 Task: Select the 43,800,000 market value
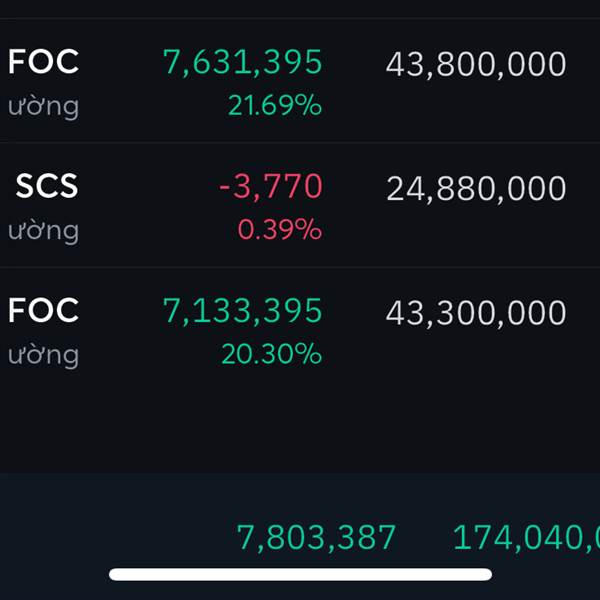tap(476, 64)
